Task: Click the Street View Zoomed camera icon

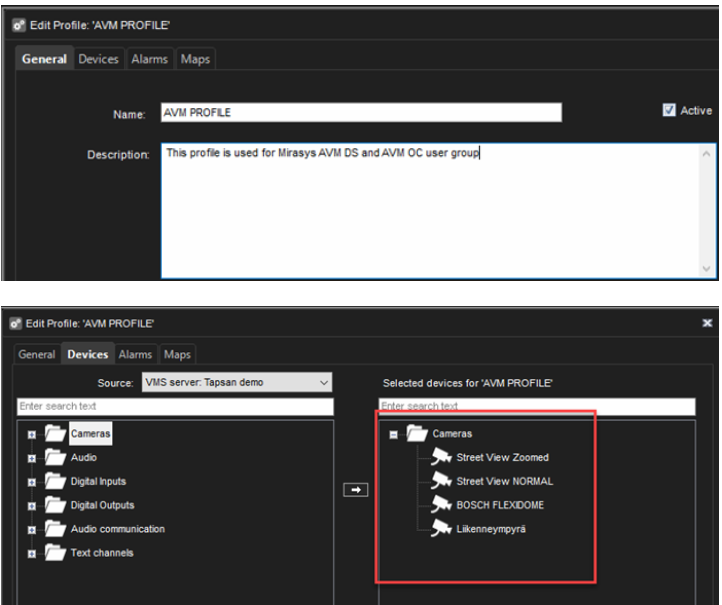Action: [x=441, y=457]
